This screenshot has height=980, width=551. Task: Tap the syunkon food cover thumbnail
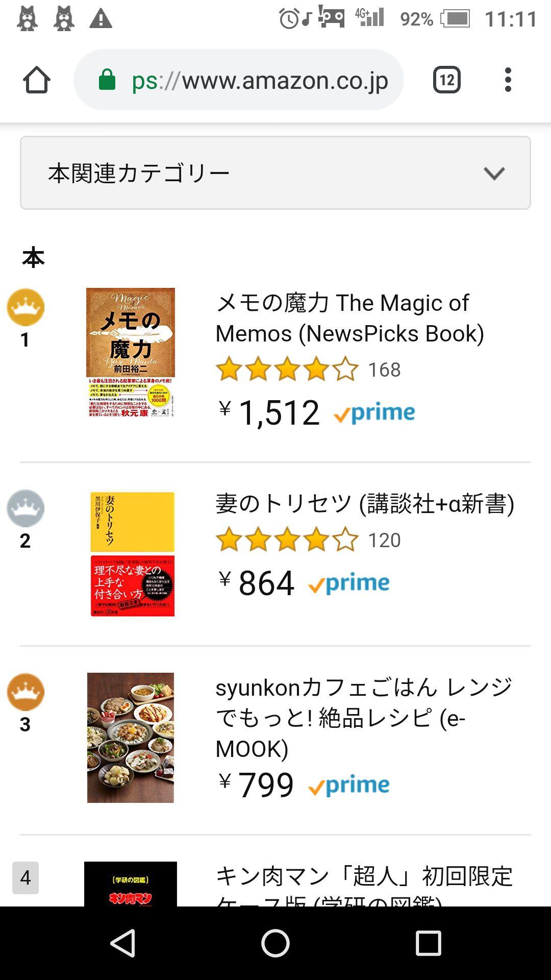(131, 738)
